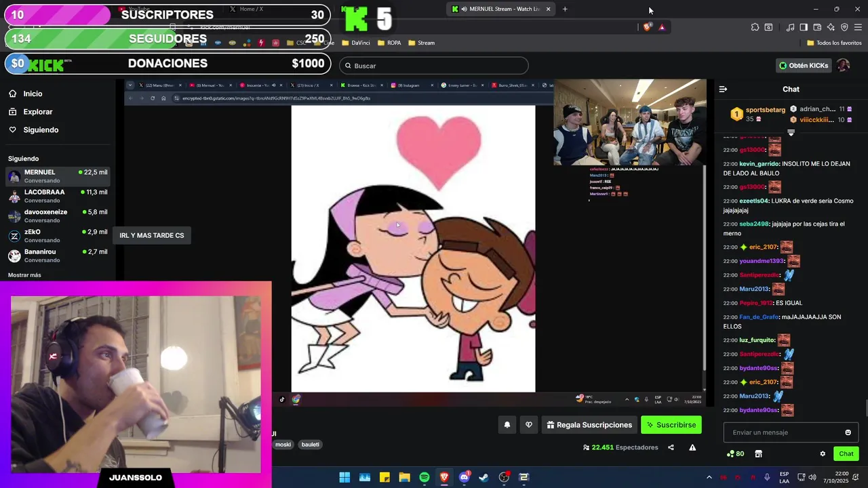Open the Todos los favoritos bookmarks folder
The height and width of the screenshot is (488, 868).
pos(834,43)
